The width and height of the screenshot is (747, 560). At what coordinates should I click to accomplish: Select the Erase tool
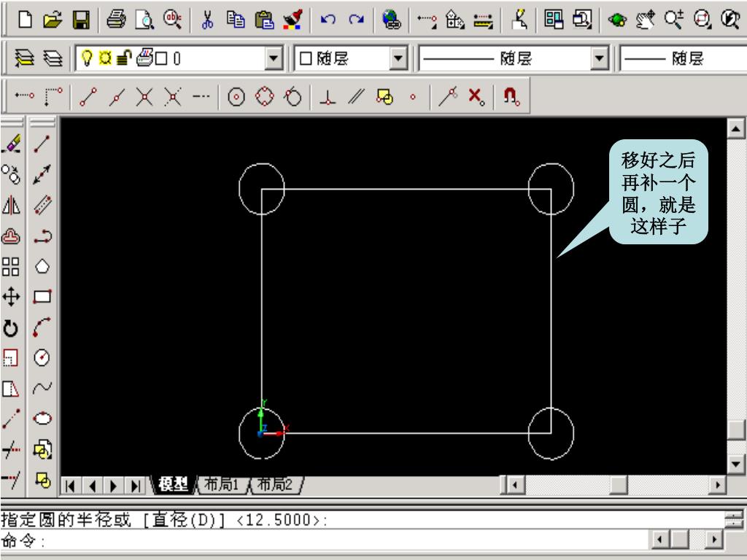pyautogui.click(x=11, y=144)
